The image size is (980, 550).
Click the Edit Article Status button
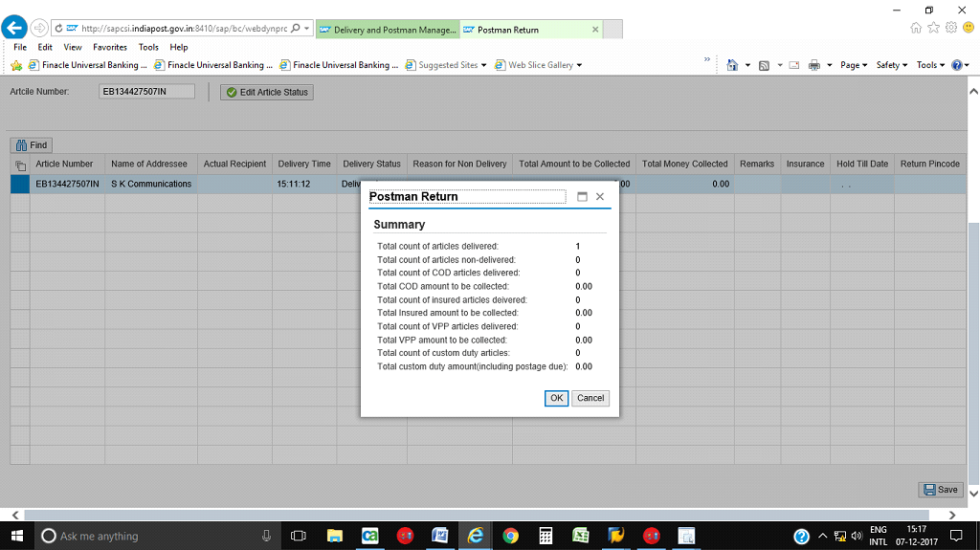click(x=267, y=93)
